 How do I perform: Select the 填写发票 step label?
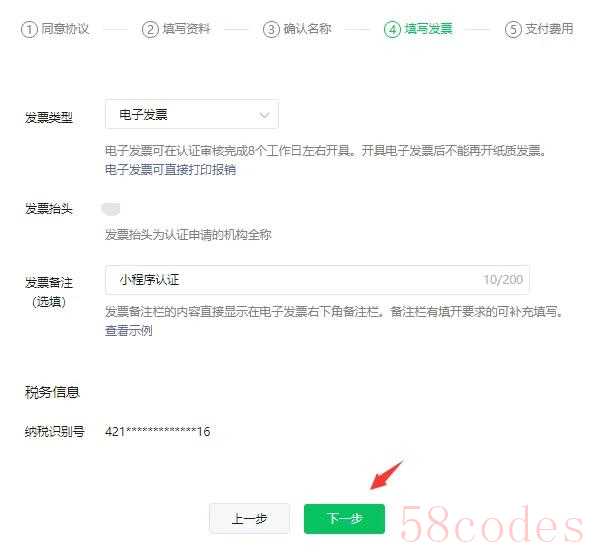click(428, 29)
